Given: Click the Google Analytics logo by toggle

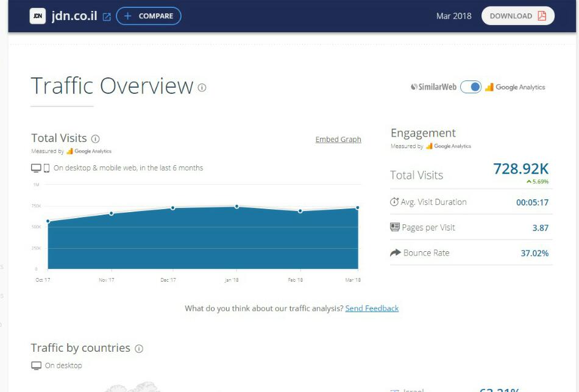Looking at the screenshot, I should (515, 87).
